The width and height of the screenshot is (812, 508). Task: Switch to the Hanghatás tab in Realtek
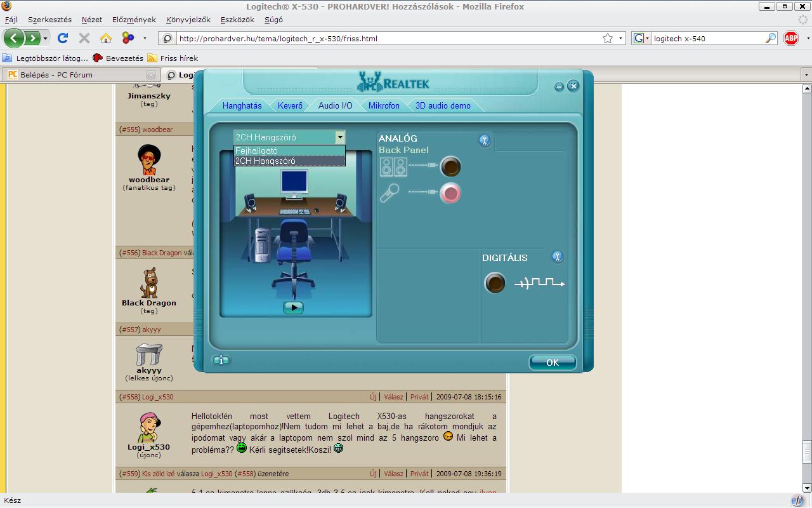(242, 105)
